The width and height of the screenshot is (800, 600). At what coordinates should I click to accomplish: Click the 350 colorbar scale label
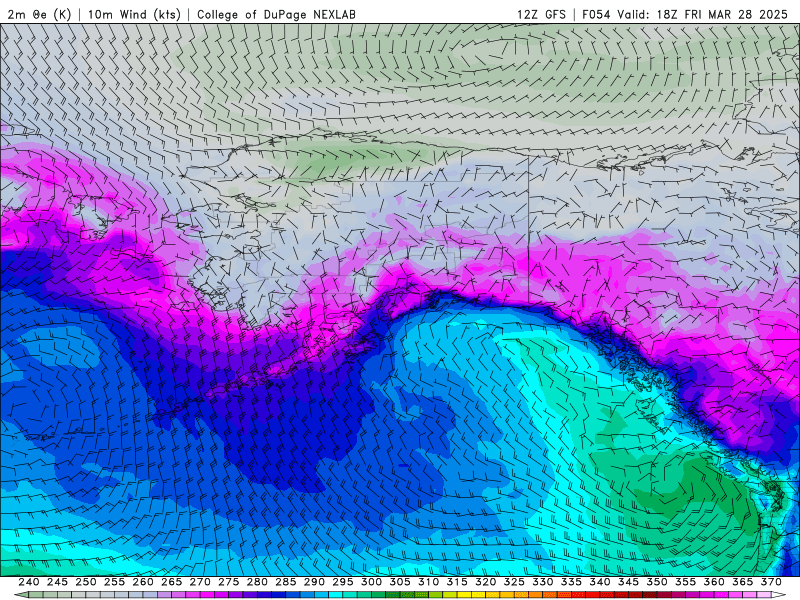[x=657, y=582]
